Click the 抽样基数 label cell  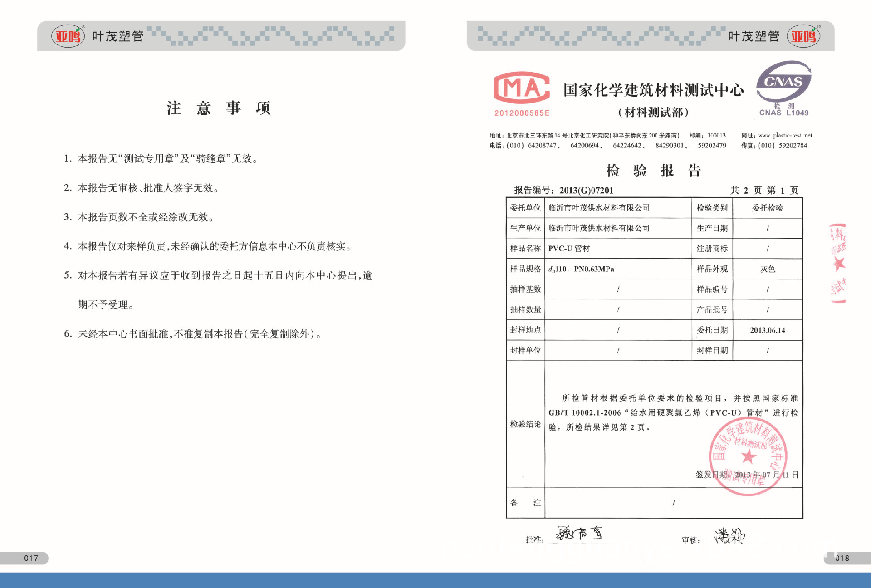[525, 289]
